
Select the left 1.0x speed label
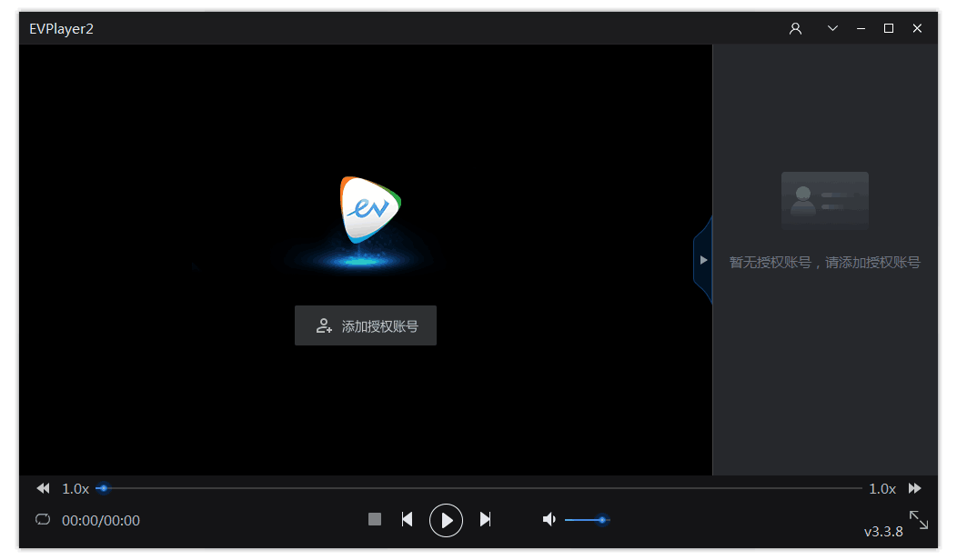(x=76, y=488)
